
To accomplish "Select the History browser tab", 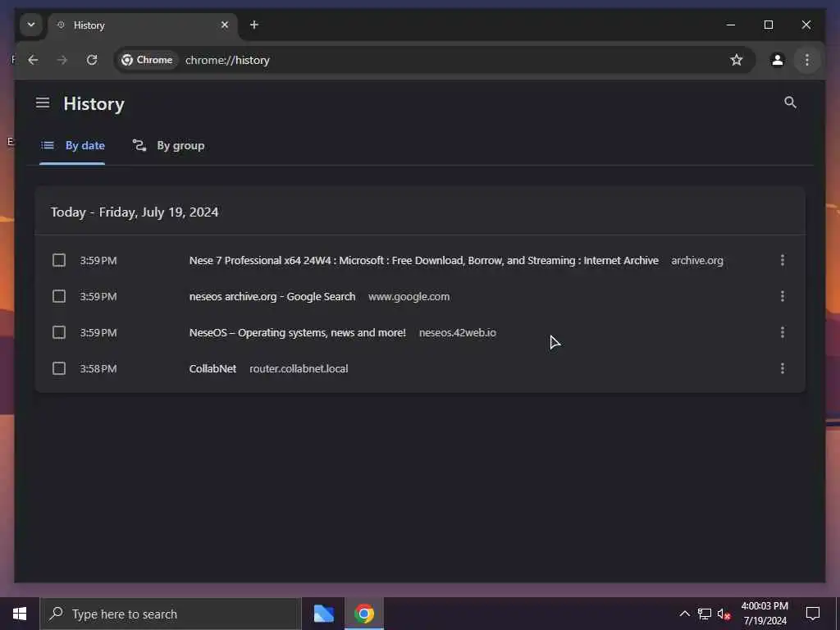I will tap(142, 25).
